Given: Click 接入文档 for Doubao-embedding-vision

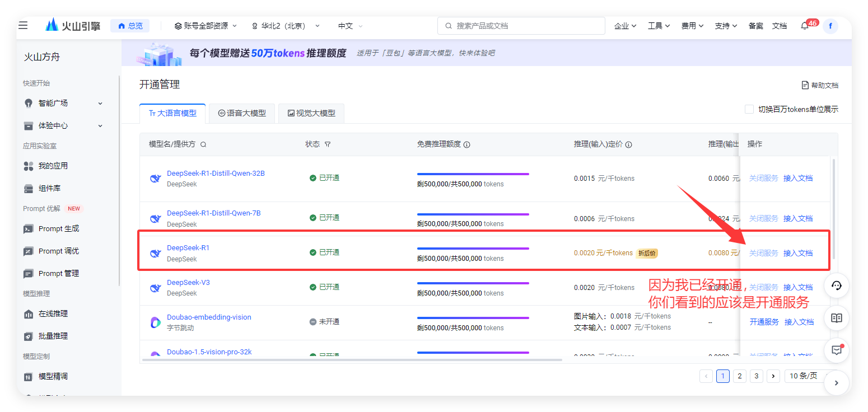Looking at the screenshot, I should 799,322.
